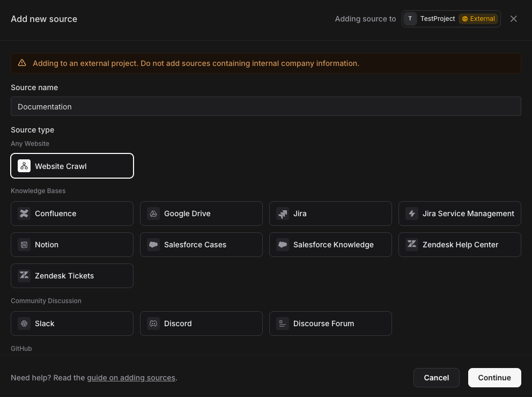This screenshot has height=397, width=532.
Task: Click the Discord logo icon
Action: 153,324
